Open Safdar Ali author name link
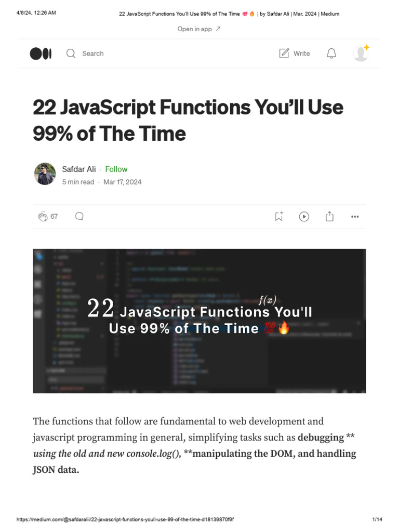Screen dimensions: 399x532 pos(79,169)
